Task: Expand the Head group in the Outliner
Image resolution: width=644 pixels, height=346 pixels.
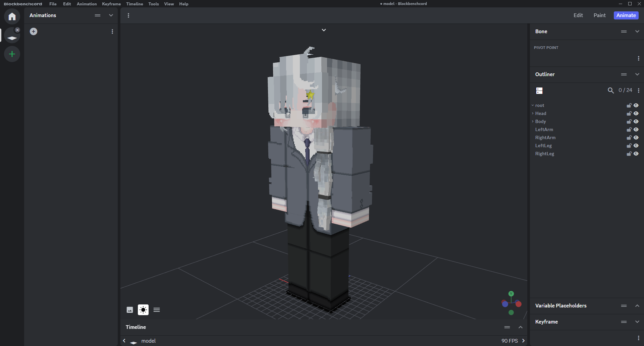Action: pyautogui.click(x=533, y=113)
